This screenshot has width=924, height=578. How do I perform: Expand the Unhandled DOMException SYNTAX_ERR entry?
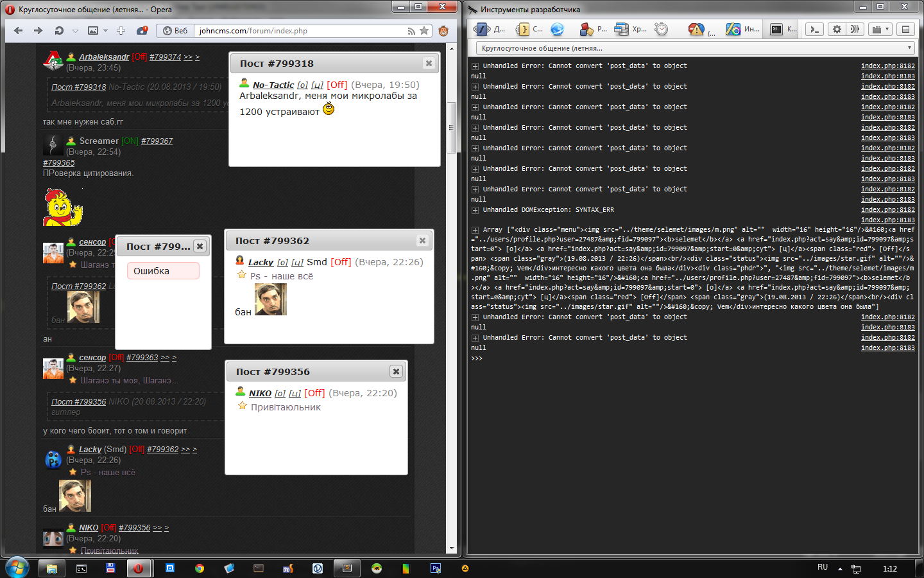click(475, 210)
